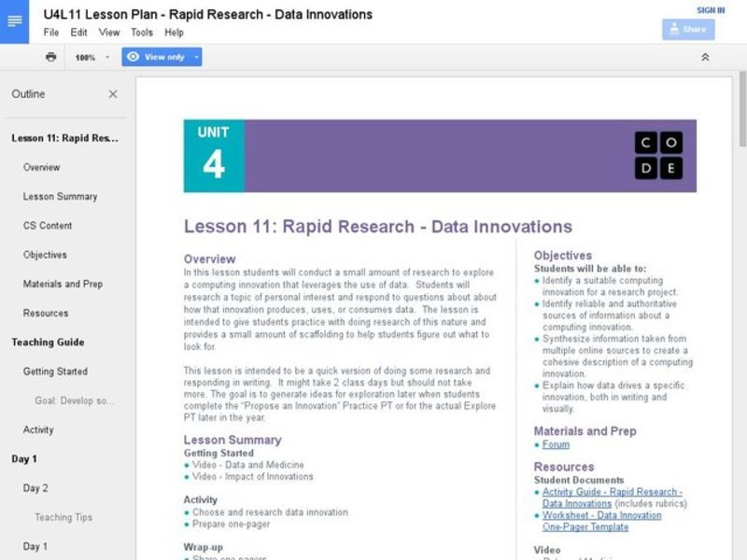The width and height of the screenshot is (747, 560).
Task: Close the Outline panel with the X icon
Action: [x=112, y=94]
